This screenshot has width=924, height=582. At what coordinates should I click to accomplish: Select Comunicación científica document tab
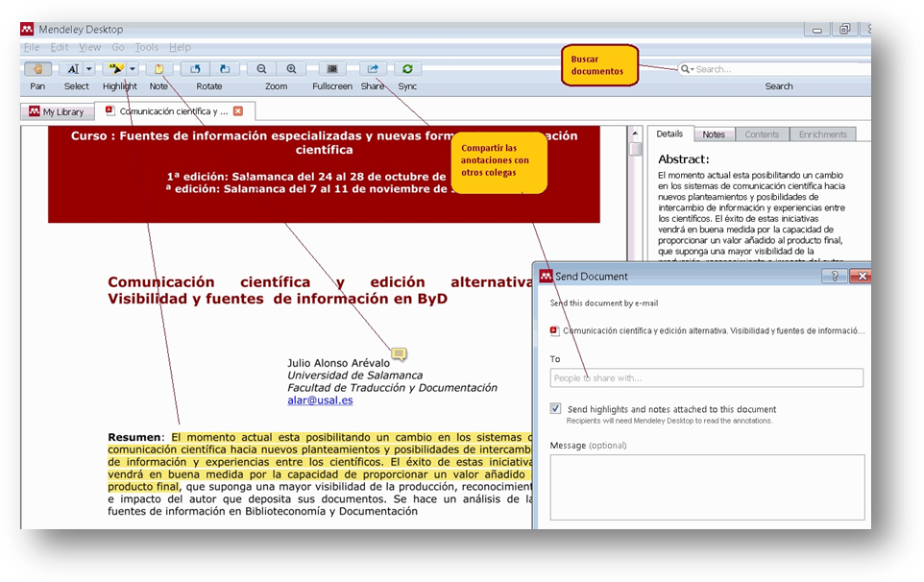(173, 110)
